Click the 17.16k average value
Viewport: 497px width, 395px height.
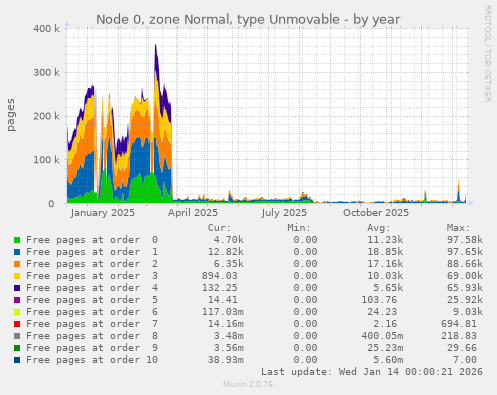385,264
